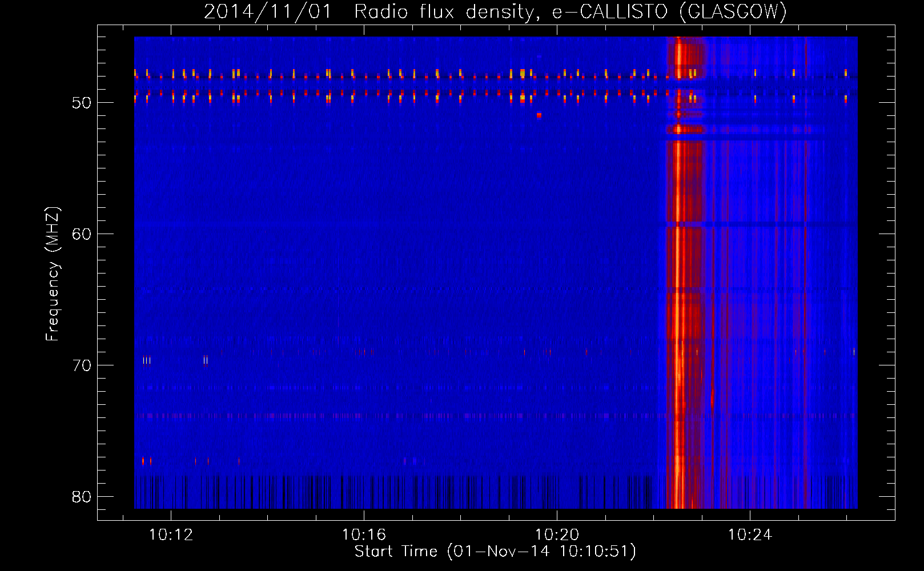Click the 10:12 time tick label

click(171, 535)
